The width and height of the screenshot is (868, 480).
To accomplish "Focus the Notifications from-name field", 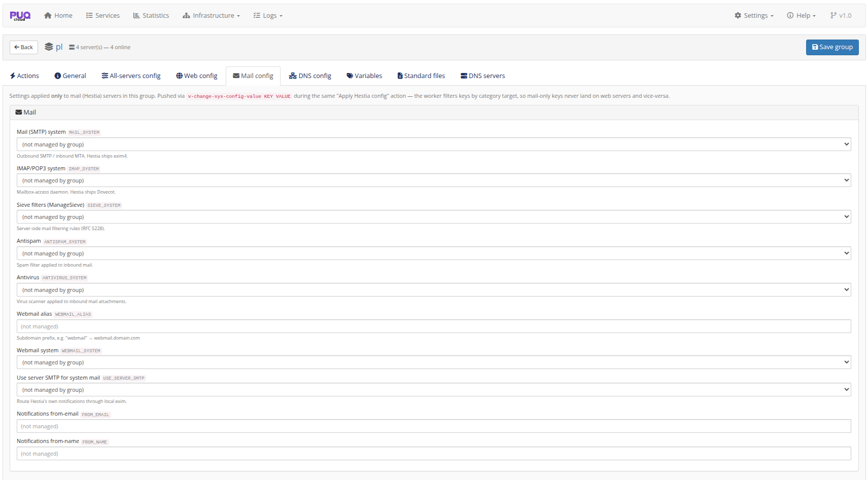I will pyautogui.click(x=434, y=454).
